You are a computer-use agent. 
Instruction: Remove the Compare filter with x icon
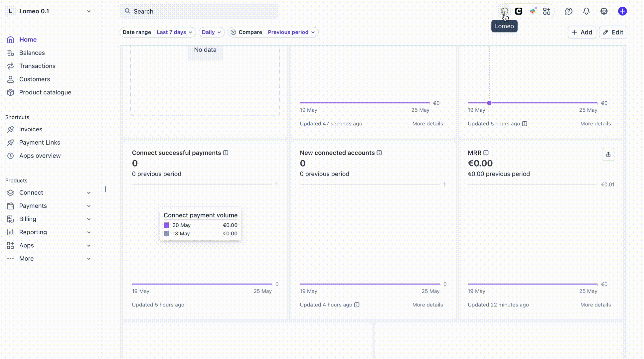(233, 32)
